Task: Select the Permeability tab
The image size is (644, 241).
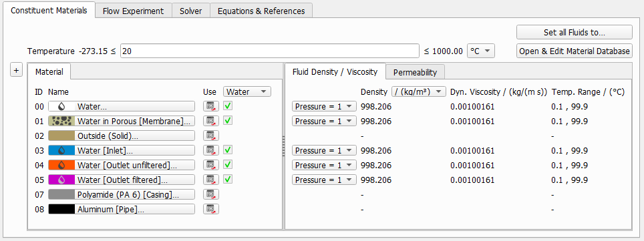Action: pyautogui.click(x=416, y=72)
